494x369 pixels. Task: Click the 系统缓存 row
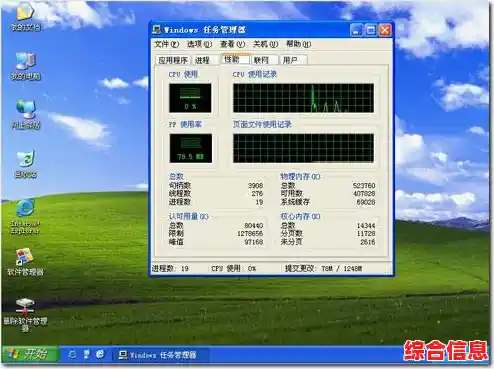coord(328,202)
